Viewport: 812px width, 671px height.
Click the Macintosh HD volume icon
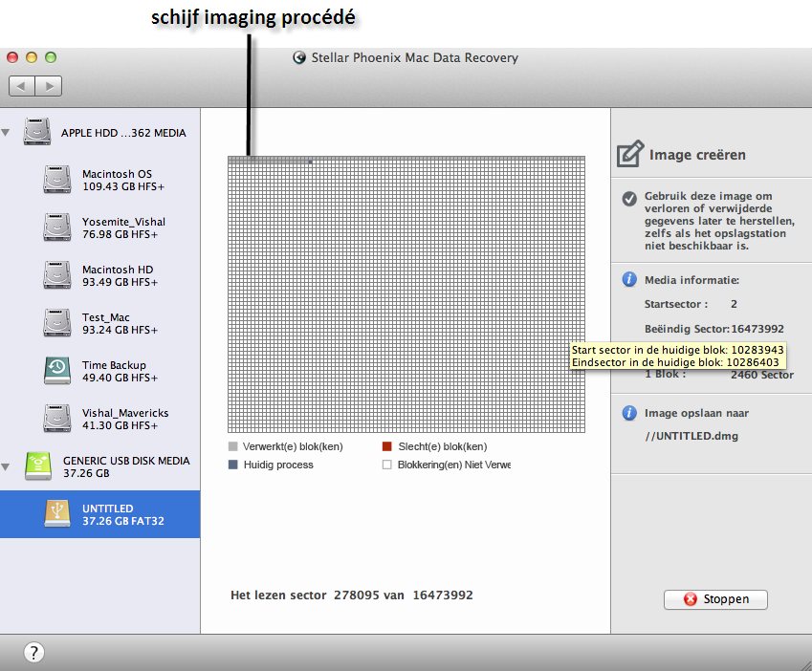[x=57, y=274]
